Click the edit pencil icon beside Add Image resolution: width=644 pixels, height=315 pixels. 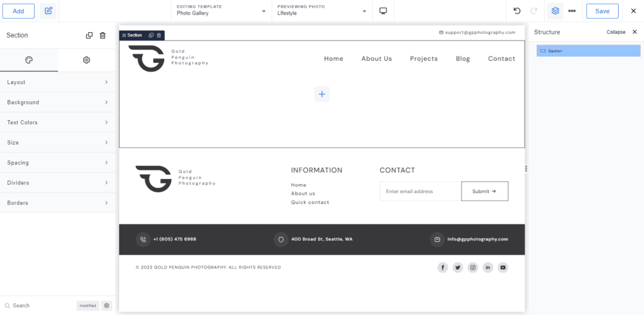(x=48, y=11)
